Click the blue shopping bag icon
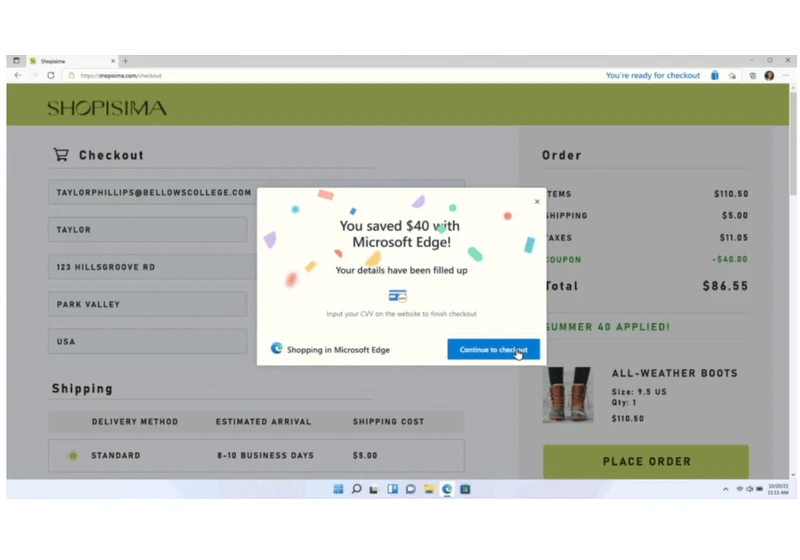 click(x=715, y=75)
